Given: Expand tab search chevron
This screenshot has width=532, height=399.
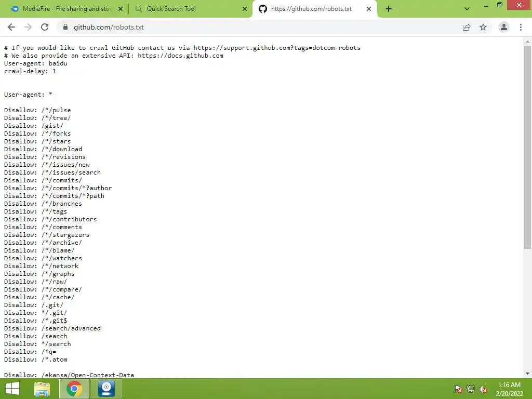Looking at the screenshot, I should 467,9.
